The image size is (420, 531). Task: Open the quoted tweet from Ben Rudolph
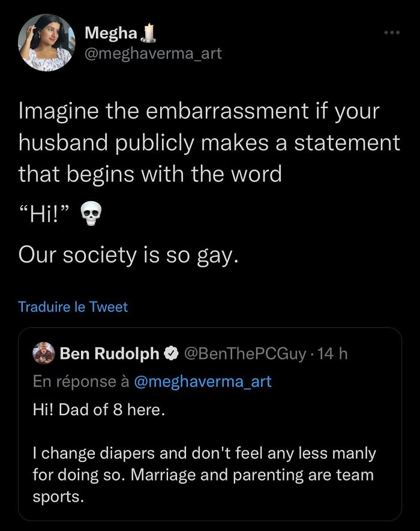coord(210,429)
